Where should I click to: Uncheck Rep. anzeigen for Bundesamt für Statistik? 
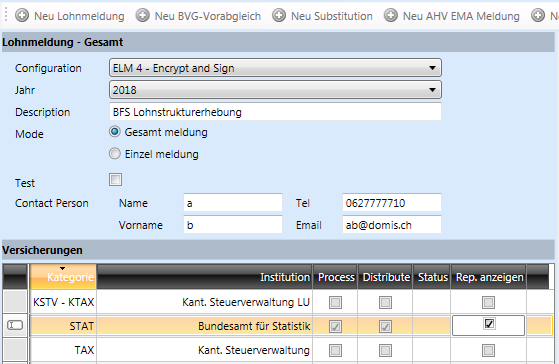pos(489,324)
